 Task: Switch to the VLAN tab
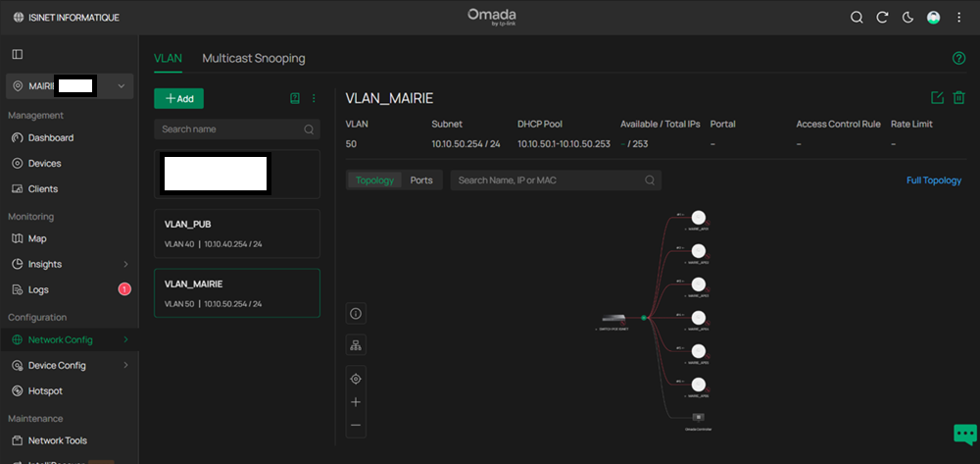(168, 58)
